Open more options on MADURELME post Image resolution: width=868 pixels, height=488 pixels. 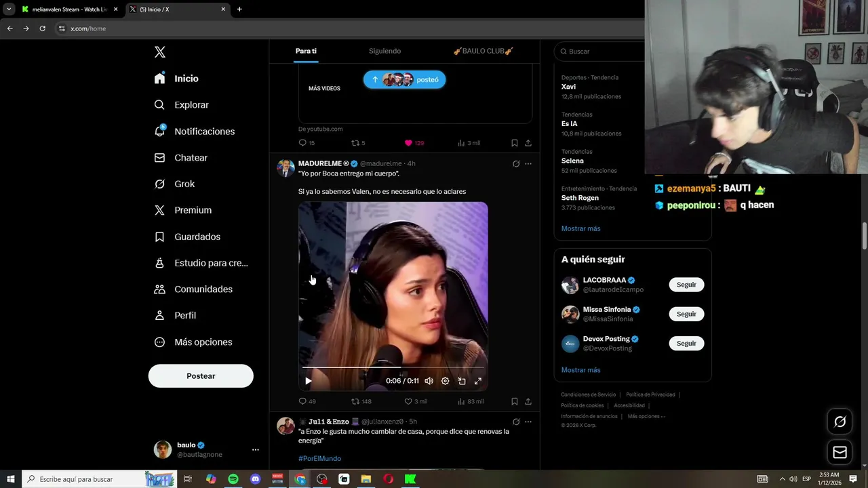[x=528, y=163]
